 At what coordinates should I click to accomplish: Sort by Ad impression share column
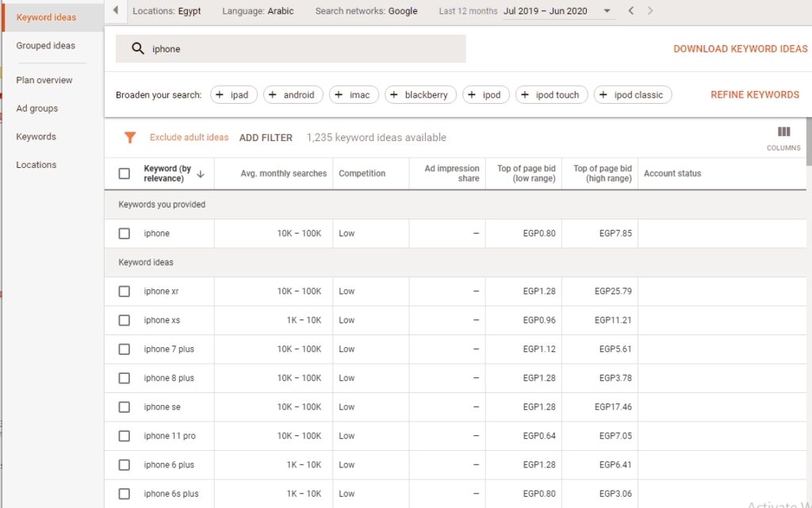click(451, 174)
